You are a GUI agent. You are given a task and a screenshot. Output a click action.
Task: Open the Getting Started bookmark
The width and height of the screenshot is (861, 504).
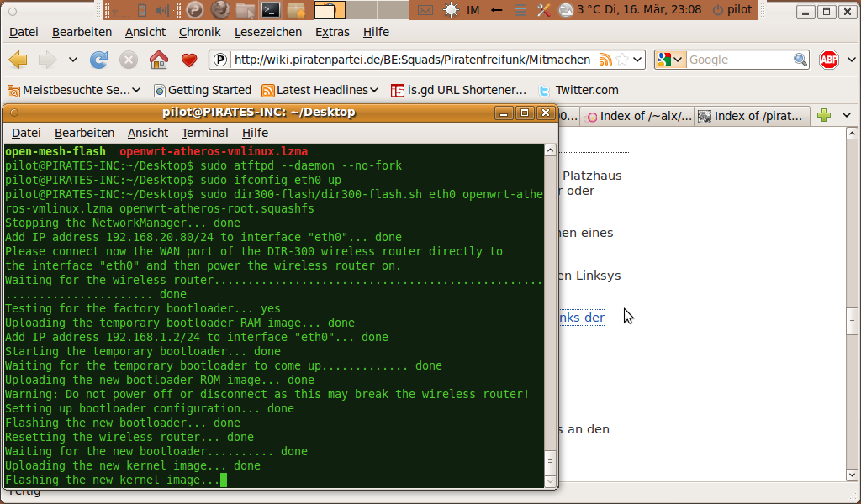click(x=203, y=90)
